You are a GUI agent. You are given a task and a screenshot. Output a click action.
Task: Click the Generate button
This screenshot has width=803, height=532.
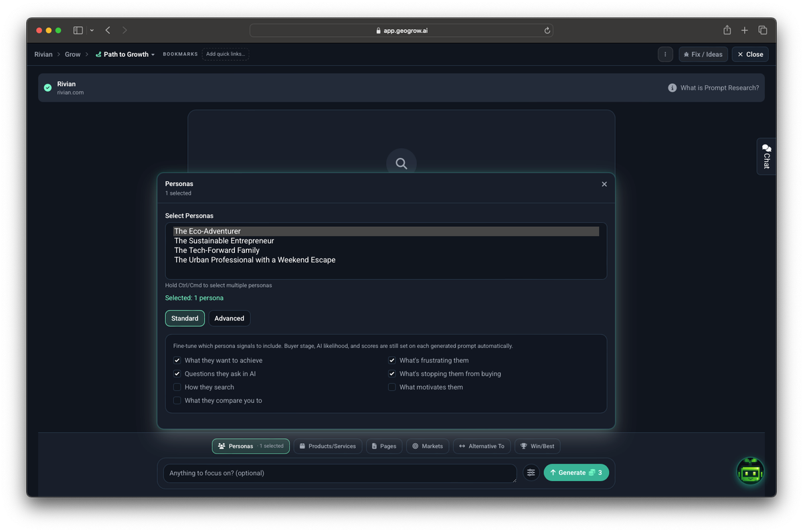[x=576, y=473]
